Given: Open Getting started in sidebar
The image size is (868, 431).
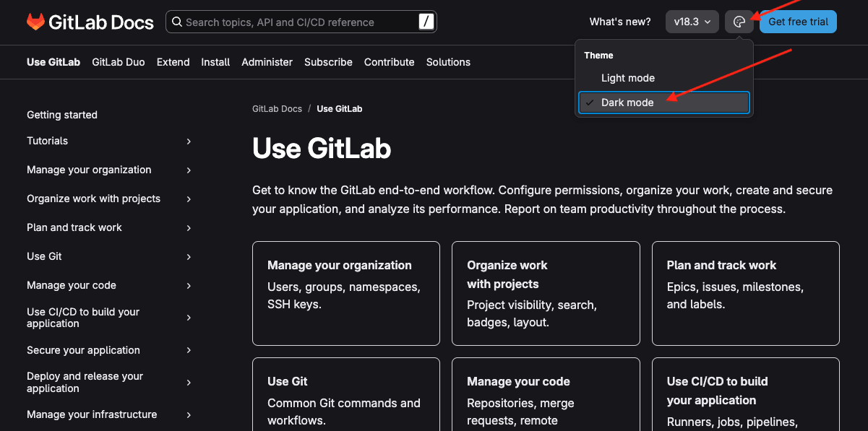Looking at the screenshot, I should [x=62, y=115].
